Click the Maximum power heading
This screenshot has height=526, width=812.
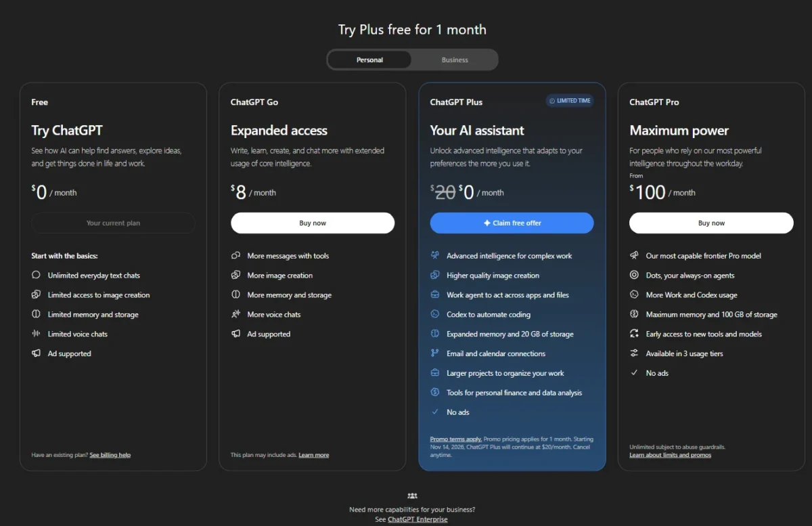(679, 131)
